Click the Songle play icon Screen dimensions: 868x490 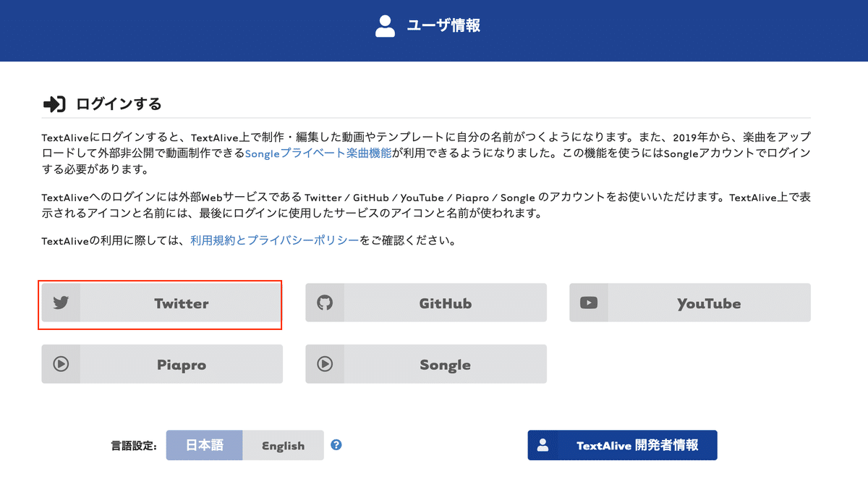coord(325,364)
